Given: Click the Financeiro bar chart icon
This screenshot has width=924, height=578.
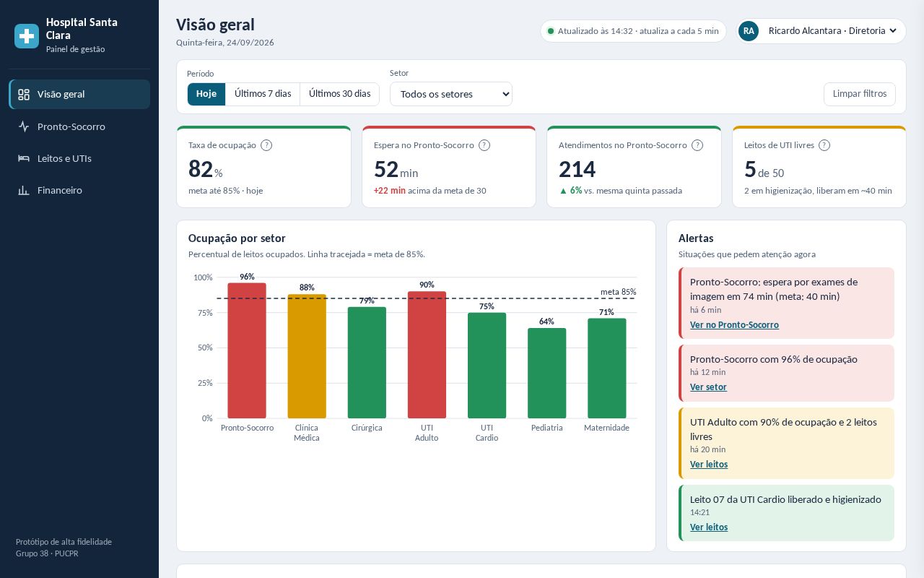Looking at the screenshot, I should point(24,190).
